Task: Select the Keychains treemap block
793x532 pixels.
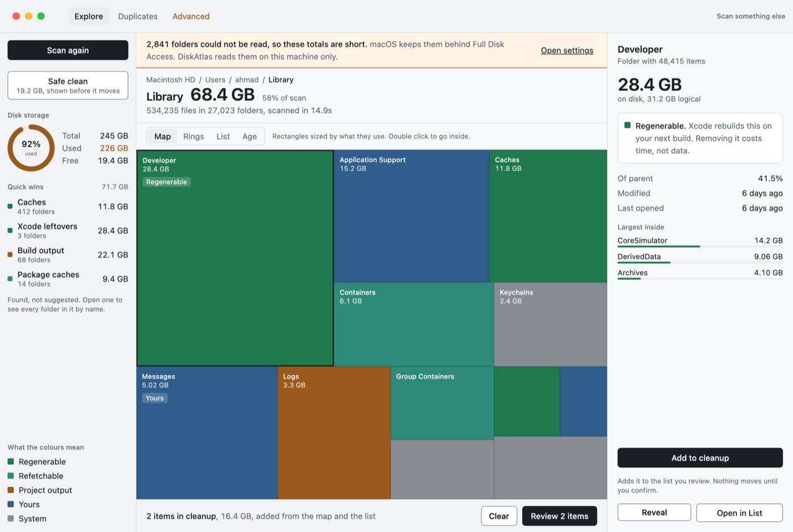Action: pyautogui.click(x=551, y=324)
